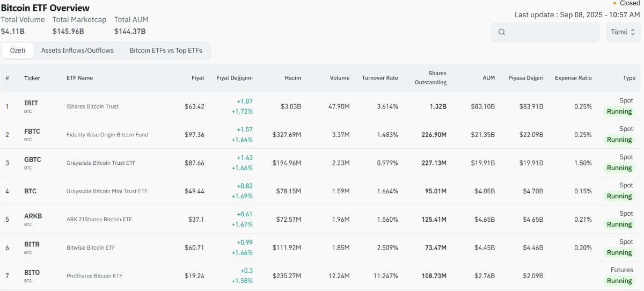Viewport: 644px width, 291px height.
Task: Click FBTC price $97.36
Action: [194, 134]
